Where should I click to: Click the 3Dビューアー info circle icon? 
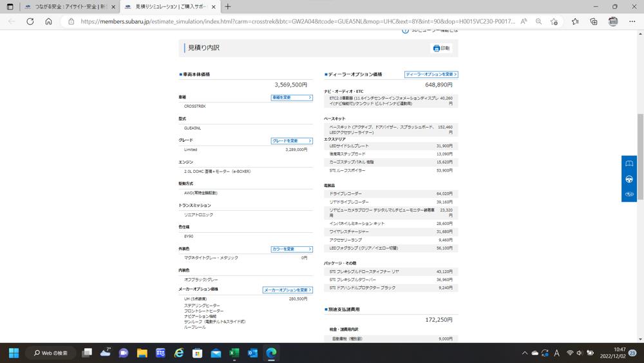[405, 31]
